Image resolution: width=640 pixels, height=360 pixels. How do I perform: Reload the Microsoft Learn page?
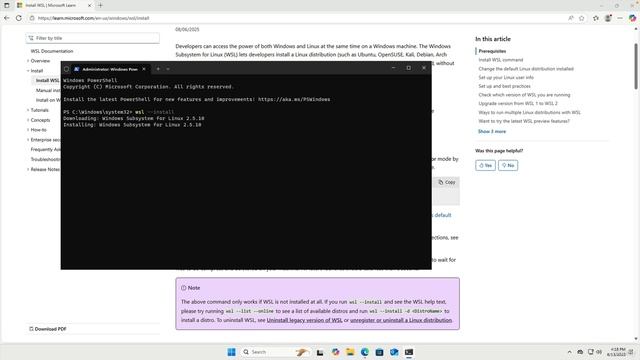tap(19, 18)
